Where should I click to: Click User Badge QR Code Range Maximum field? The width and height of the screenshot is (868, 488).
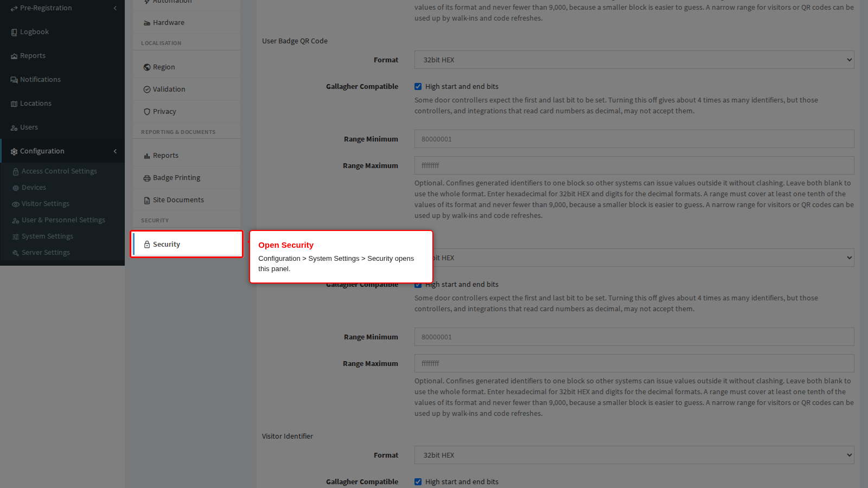(634, 165)
